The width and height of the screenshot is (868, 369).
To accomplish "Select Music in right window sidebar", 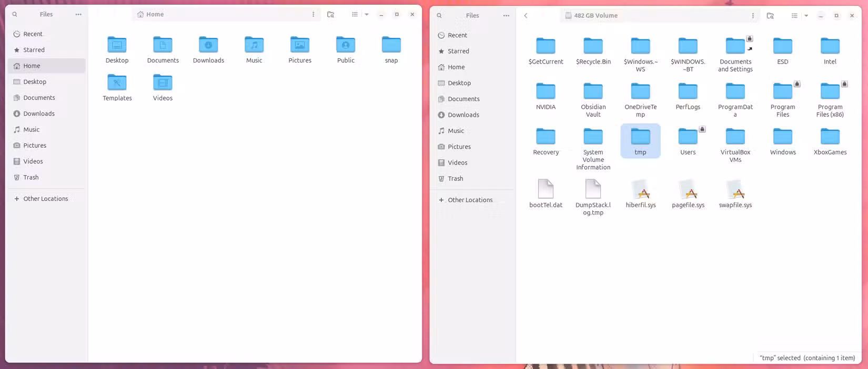I will point(471,131).
